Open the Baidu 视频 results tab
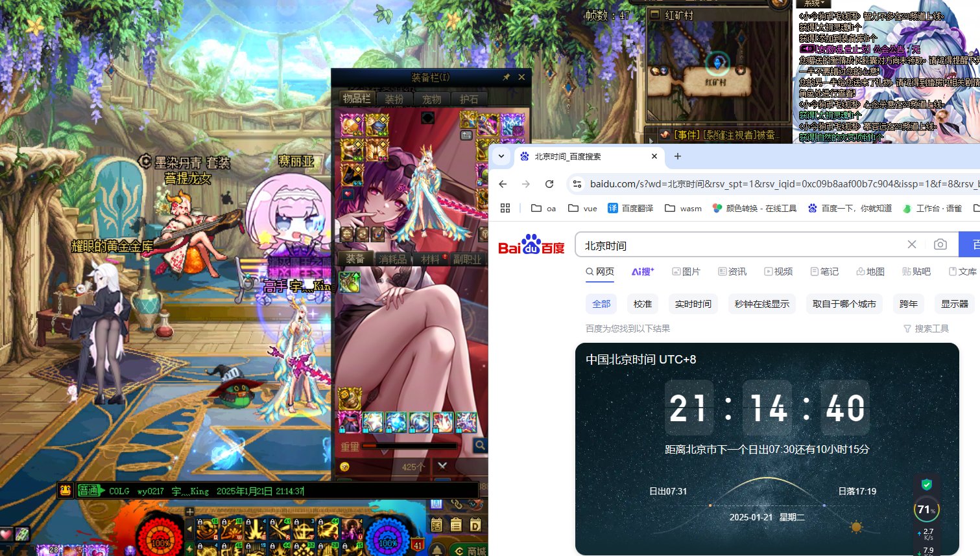 point(778,272)
